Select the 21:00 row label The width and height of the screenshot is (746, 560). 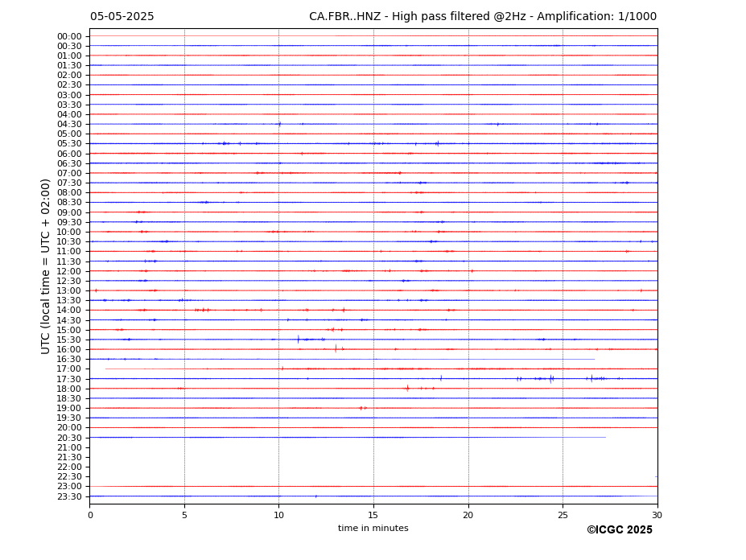click(69, 447)
